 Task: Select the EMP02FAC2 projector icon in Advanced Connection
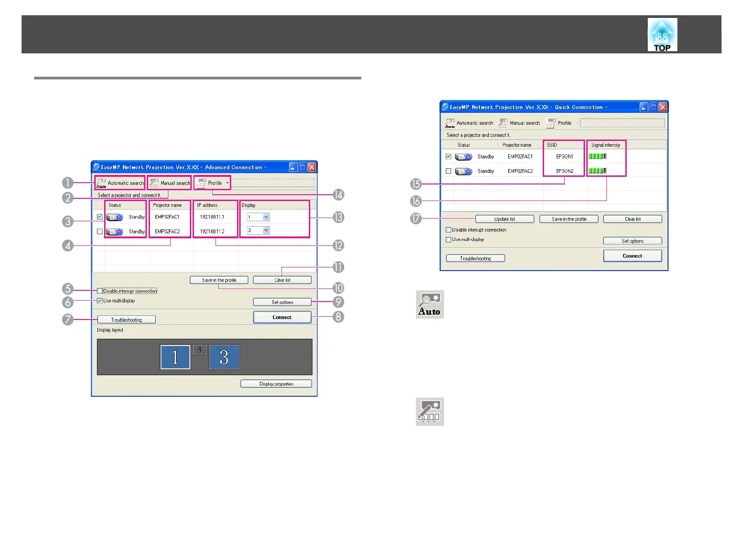click(114, 232)
